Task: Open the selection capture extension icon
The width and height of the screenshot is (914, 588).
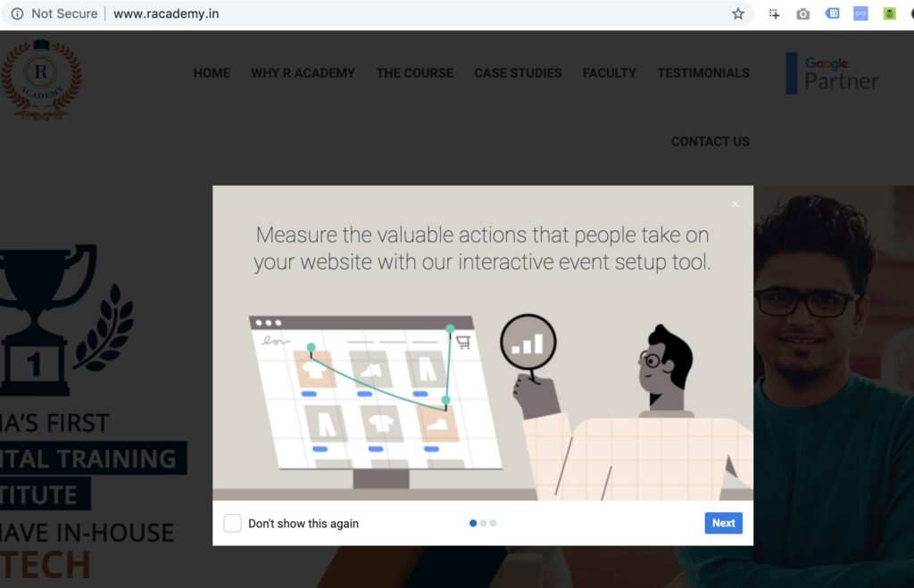Action: pyautogui.click(x=774, y=14)
